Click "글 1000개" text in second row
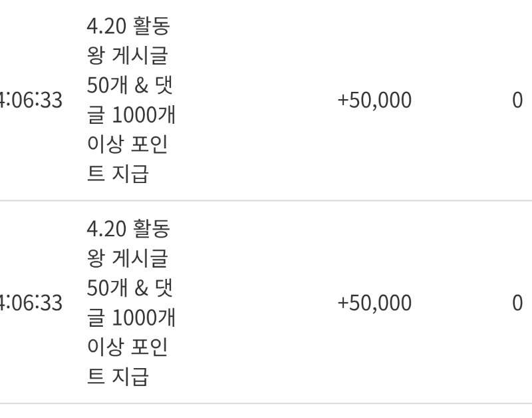 pos(131,317)
